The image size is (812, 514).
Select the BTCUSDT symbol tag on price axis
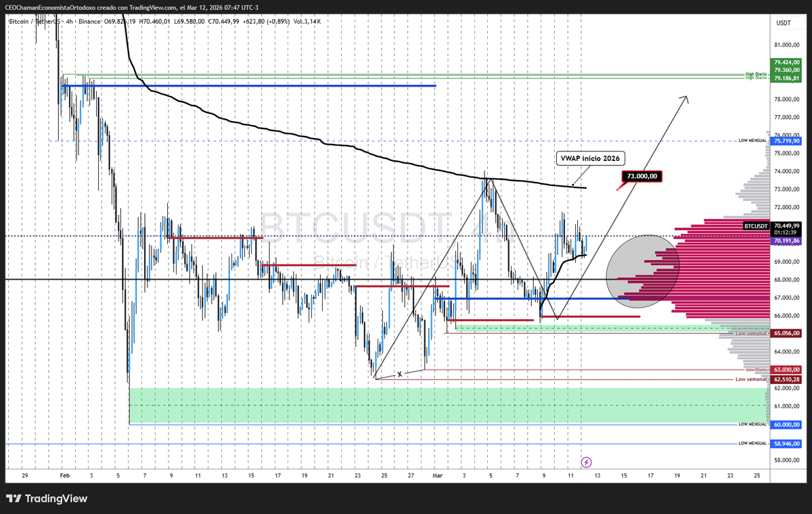(x=756, y=226)
